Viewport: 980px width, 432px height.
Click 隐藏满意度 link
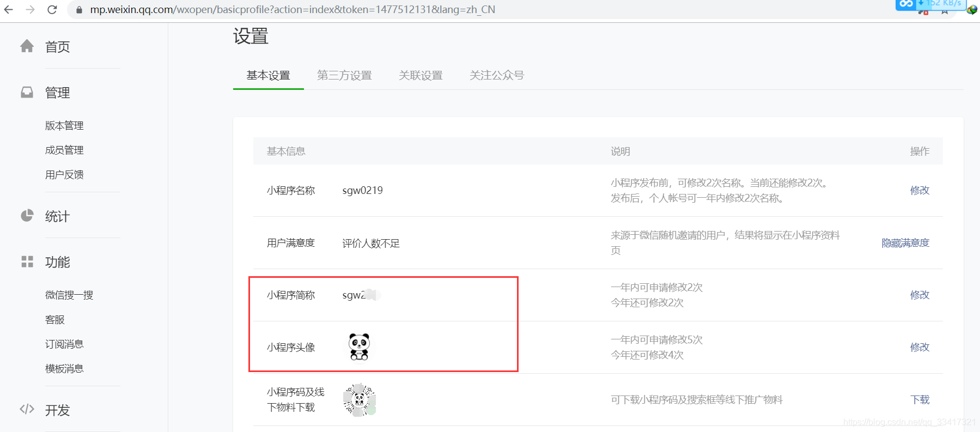point(905,242)
